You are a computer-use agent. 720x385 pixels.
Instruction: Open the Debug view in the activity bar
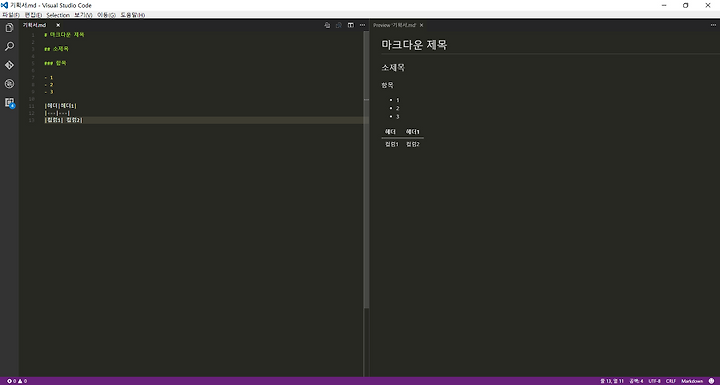9,84
